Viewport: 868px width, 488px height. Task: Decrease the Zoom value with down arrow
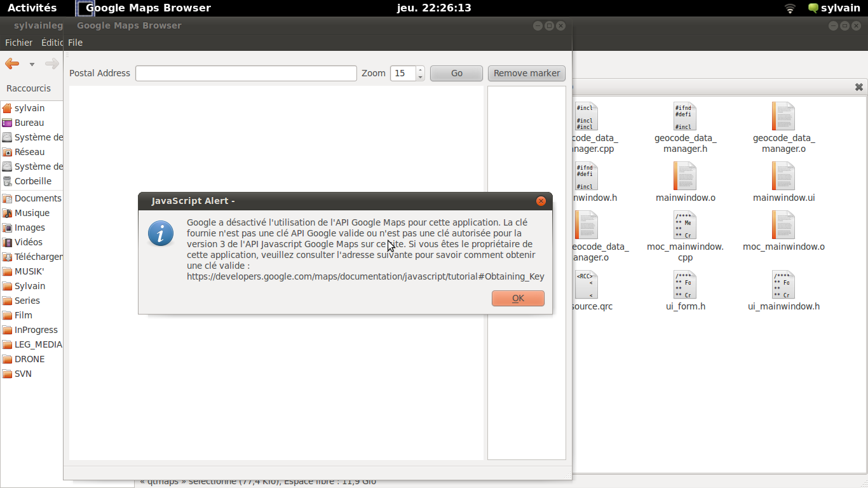[x=420, y=77]
